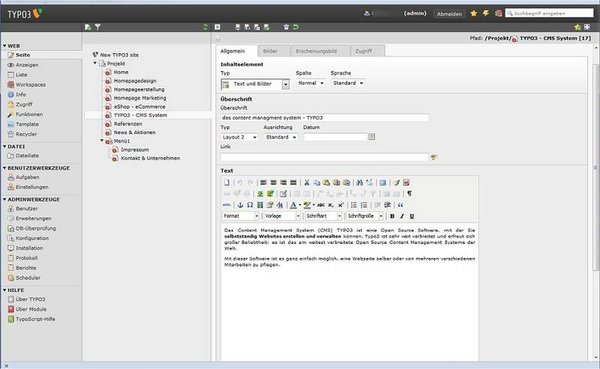The height and width of the screenshot is (369, 600).
Task: Click the calendar picker icon next to Datum
Action: [371, 137]
